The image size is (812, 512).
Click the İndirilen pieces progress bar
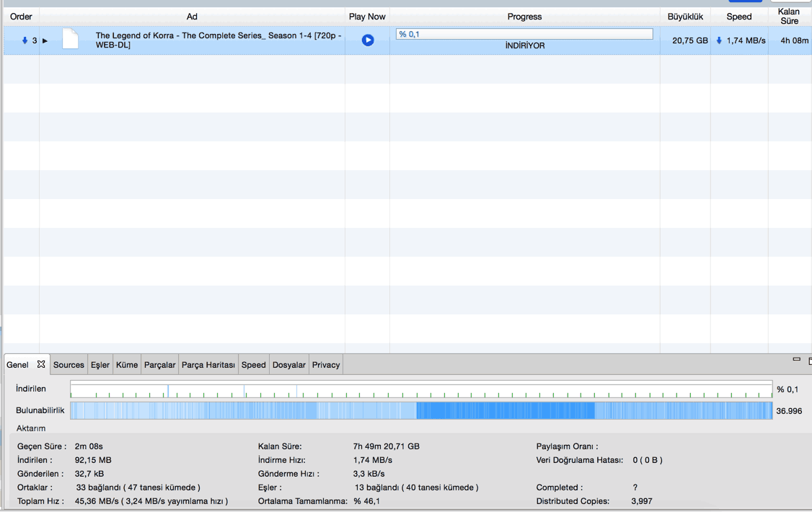(421, 389)
